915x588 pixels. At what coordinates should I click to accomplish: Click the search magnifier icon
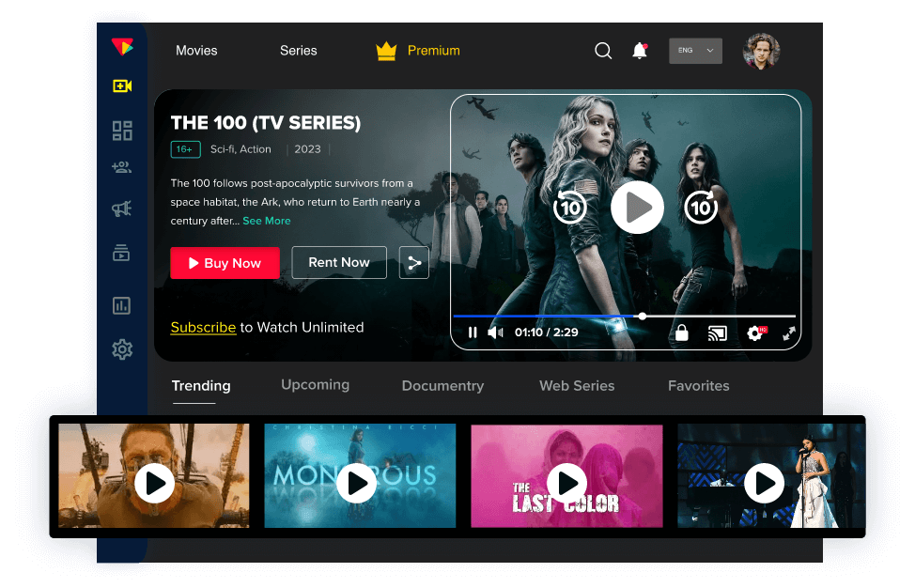603,52
